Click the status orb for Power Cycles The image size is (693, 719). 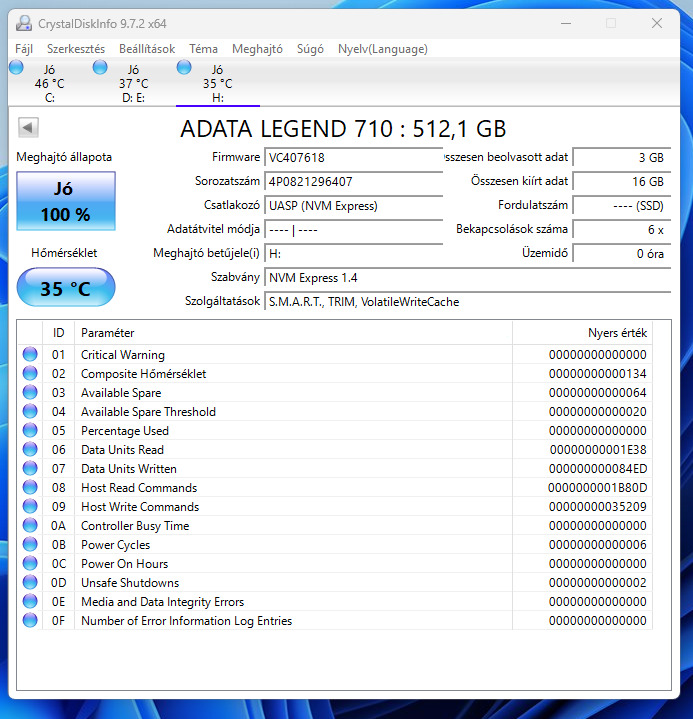coord(30,545)
